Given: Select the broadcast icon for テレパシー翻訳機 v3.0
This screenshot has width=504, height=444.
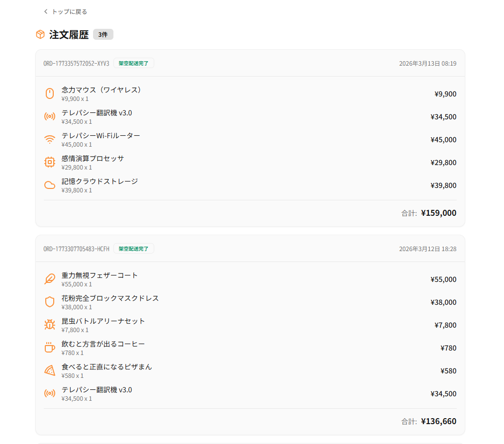Looking at the screenshot, I should (49, 116).
